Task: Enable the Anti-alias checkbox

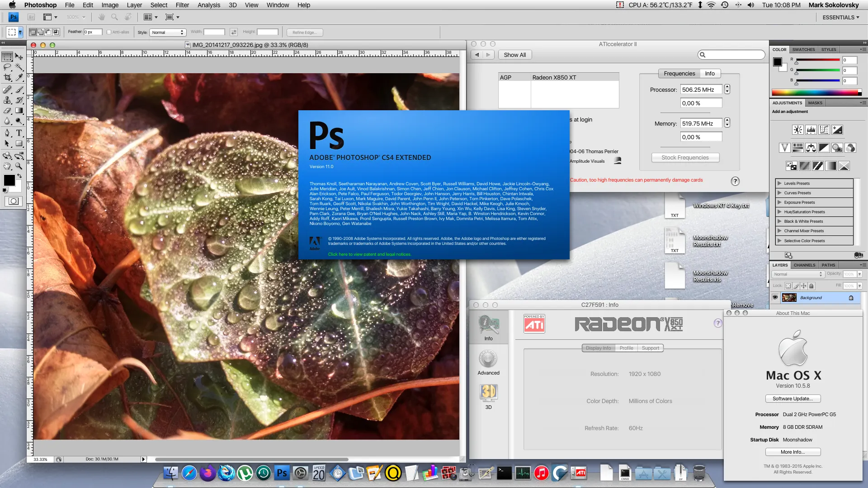Action: coord(109,32)
